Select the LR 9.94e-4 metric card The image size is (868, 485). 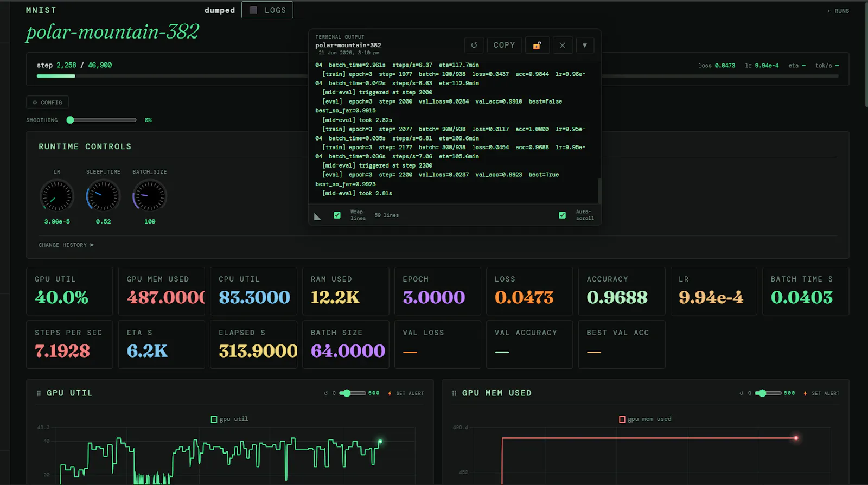point(713,291)
